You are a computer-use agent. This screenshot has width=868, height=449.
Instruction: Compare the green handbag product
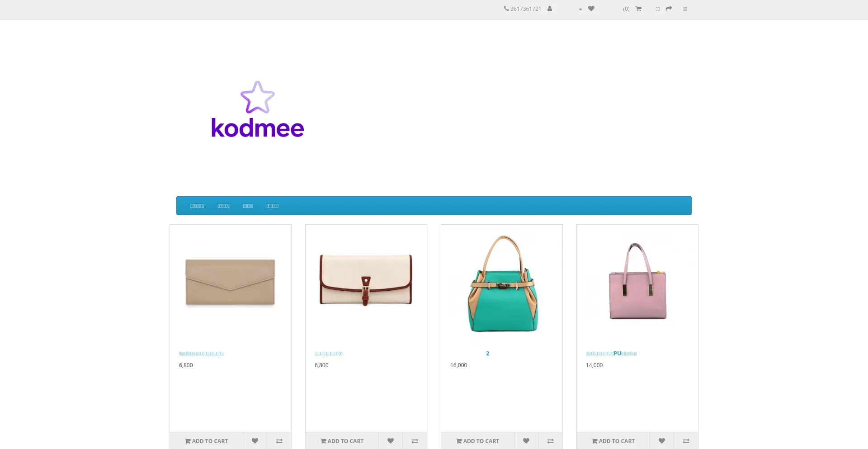[550, 441]
